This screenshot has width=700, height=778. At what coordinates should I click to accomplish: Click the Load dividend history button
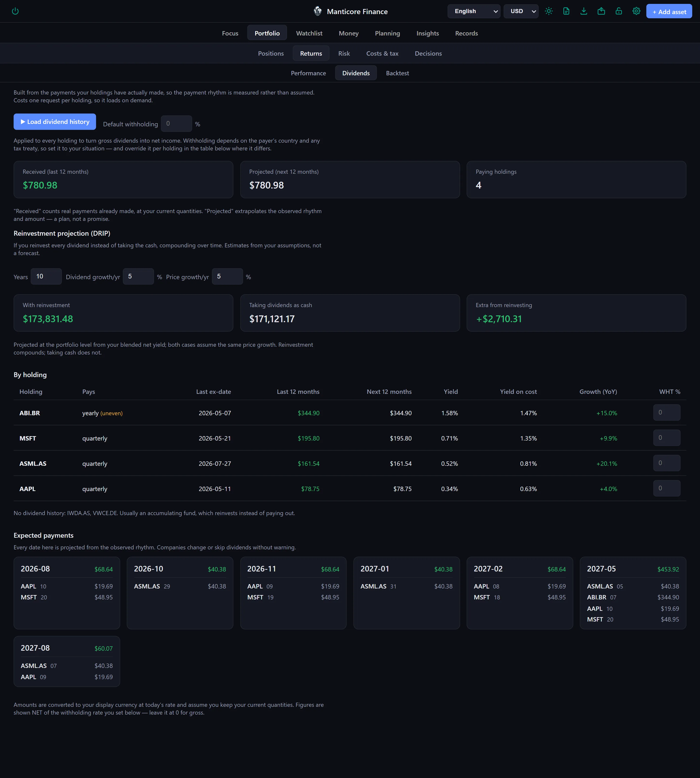pyautogui.click(x=55, y=122)
